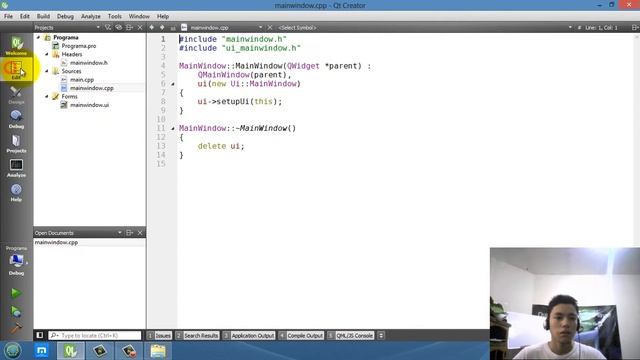Click the Line 1, Col 1 indicator
The image size is (640, 360).
(x=601, y=27)
